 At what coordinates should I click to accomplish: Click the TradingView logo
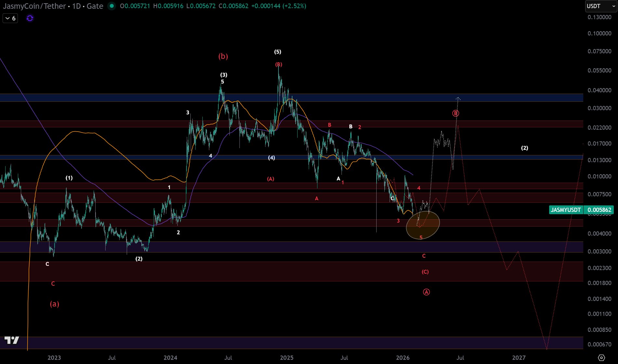[12, 340]
